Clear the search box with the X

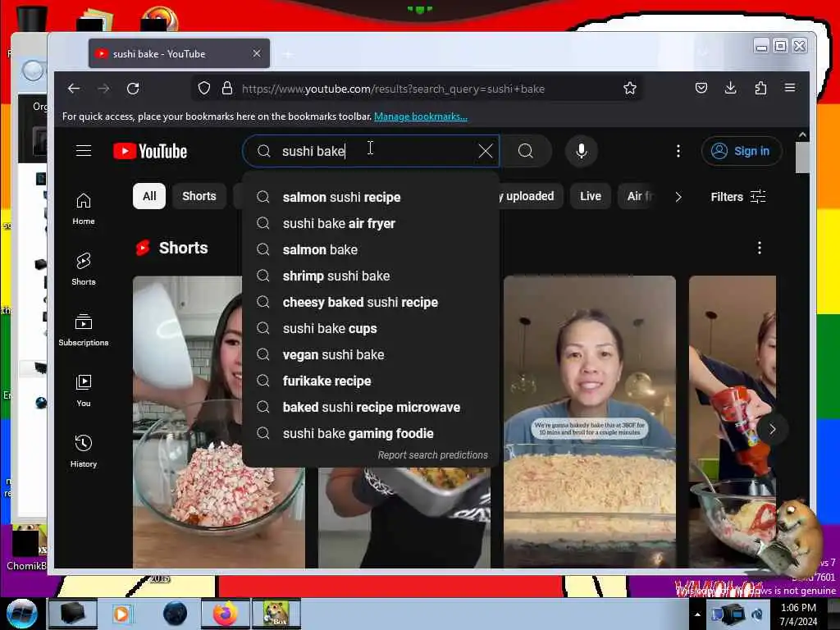click(486, 151)
